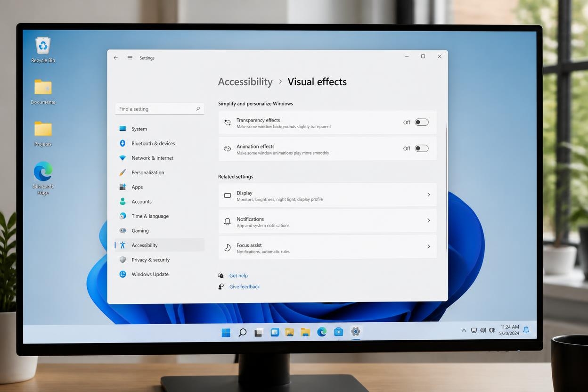
Task: Click the Get help link
Action: (x=238, y=276)
